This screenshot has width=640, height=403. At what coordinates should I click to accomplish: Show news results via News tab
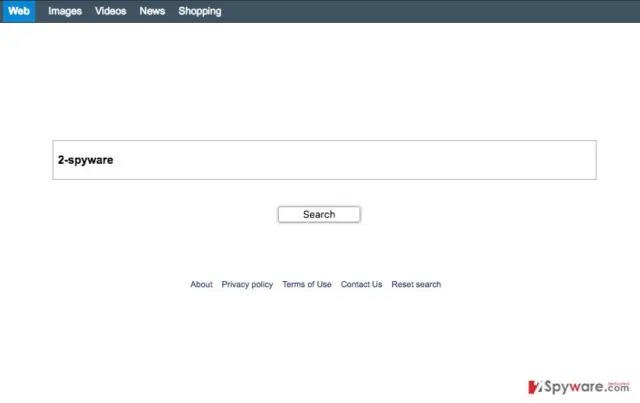152,11
